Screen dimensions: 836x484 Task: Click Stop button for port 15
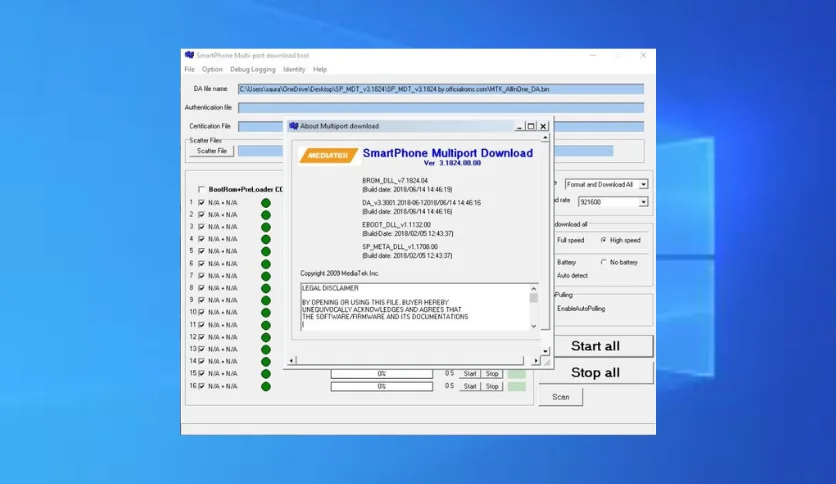pyautogui.click(x=492, y=374)
